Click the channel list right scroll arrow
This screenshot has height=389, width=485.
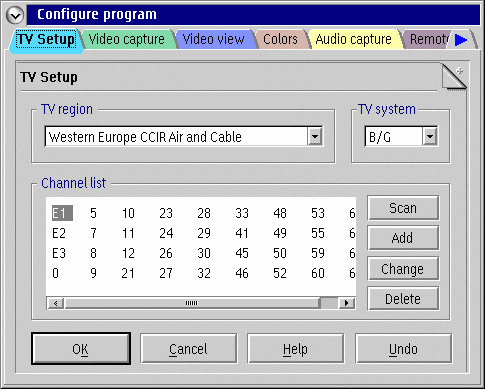(347, 303)
